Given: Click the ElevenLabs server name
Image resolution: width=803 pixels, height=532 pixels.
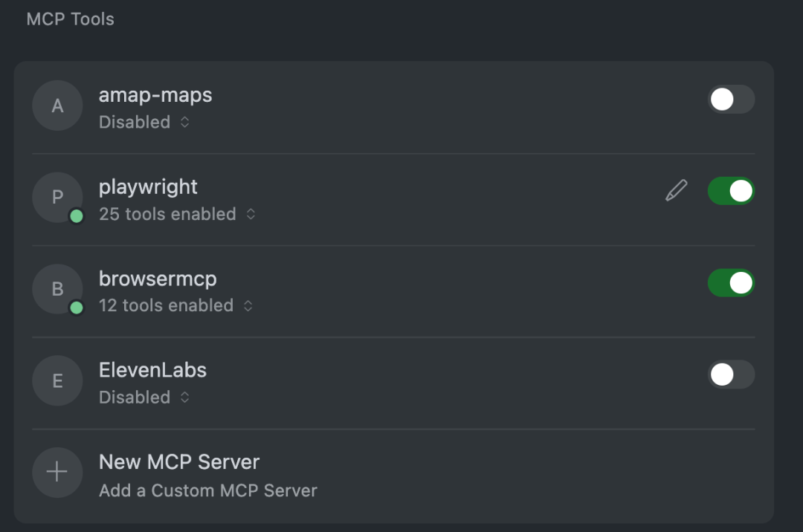Looking at the screenshot, I should click(x=152, y=370).
